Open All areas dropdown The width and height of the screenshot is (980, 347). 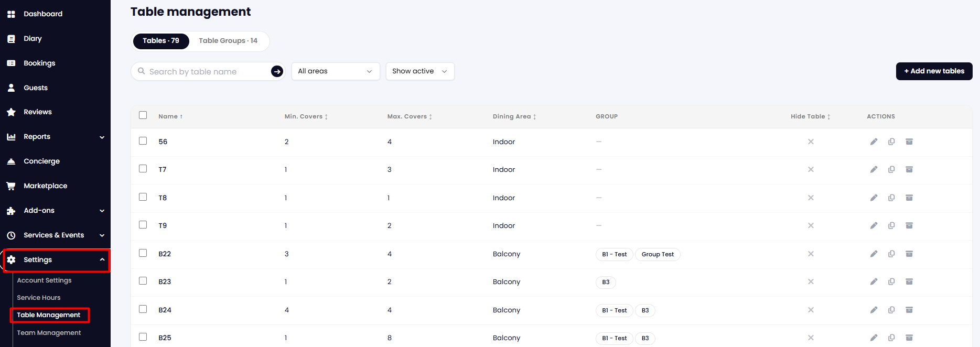tap(336, 71)
